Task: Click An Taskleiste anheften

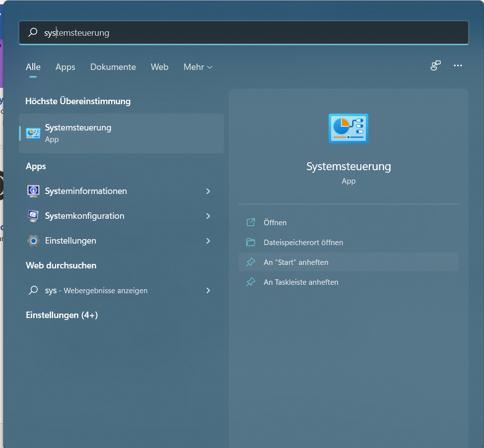Action: point(348,282)
